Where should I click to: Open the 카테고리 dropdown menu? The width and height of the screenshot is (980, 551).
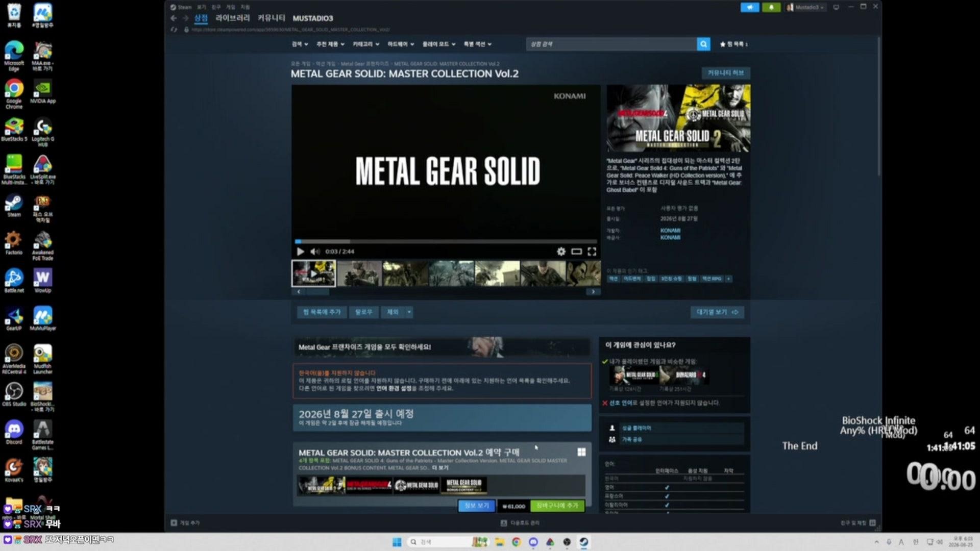point(366,44)
